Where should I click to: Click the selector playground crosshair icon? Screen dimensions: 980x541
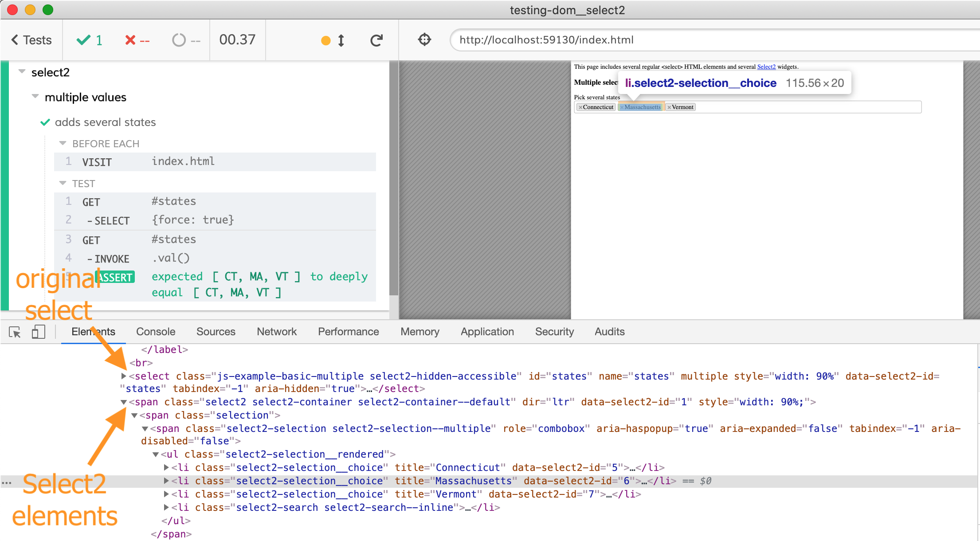tap(424, 39)
